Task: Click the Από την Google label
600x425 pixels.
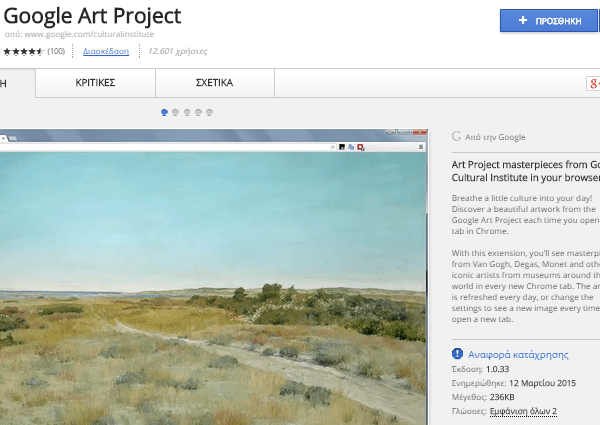Action: click(x=495, y=137)
